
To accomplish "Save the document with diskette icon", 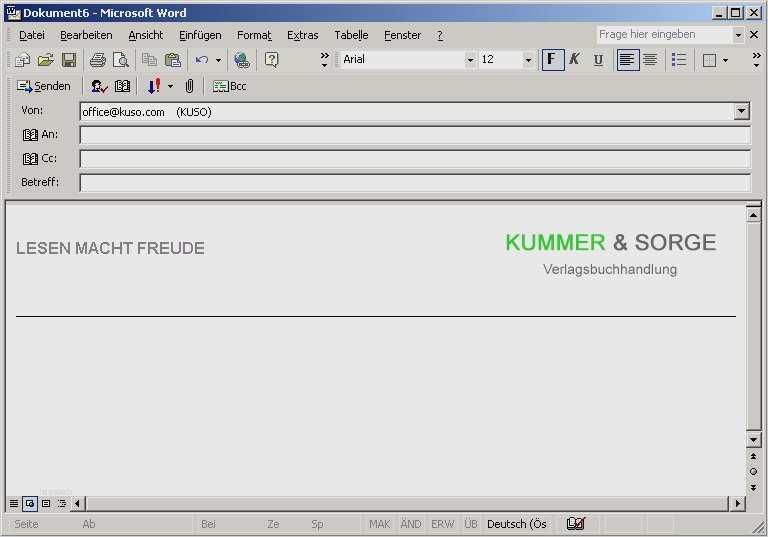I will pos(69,60).
